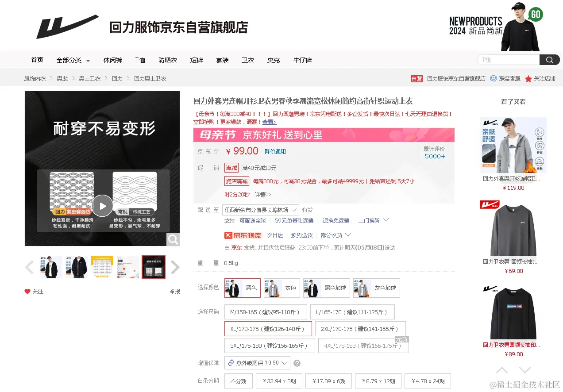Select ¥8.79 x 12期 installment
This screenshot has height=392, width=563.
pos(378,381)
